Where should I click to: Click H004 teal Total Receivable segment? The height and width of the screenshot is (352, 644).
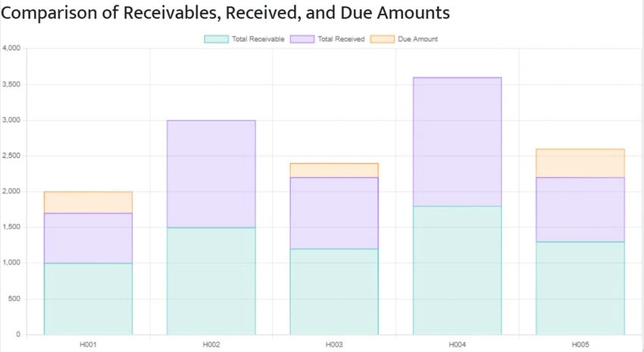(x=457, y=270)
